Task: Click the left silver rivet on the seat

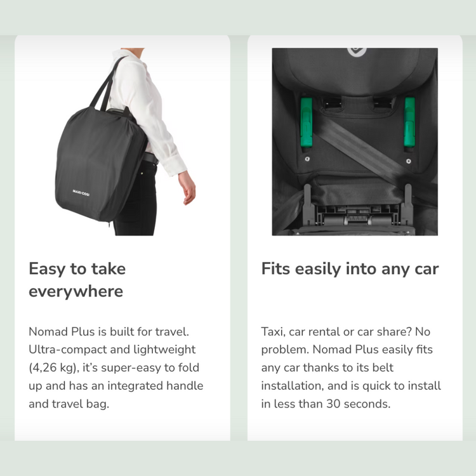Action: point(307,159)
